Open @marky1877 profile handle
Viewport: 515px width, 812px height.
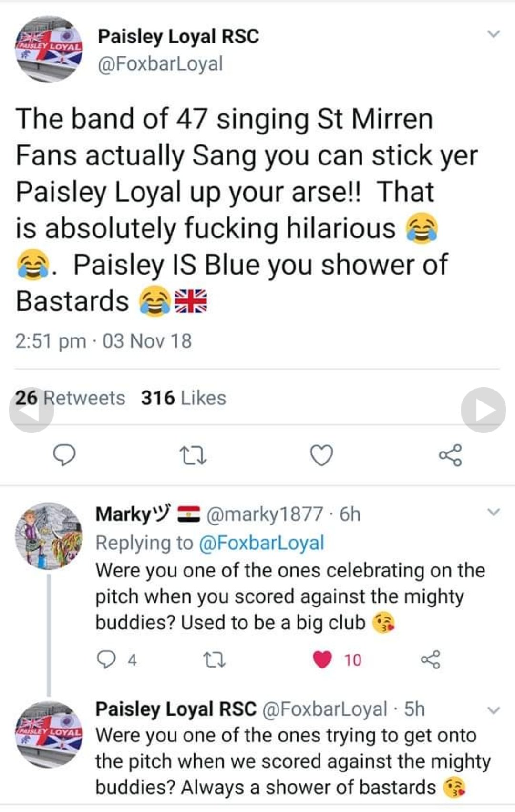(265, 514)
